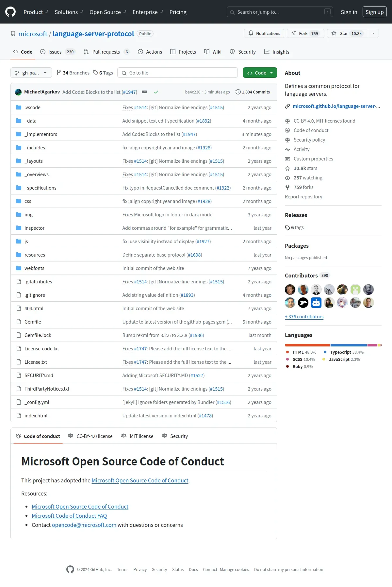392x587 pixels.
Task: Click the Report repository link
Action: 303,197
